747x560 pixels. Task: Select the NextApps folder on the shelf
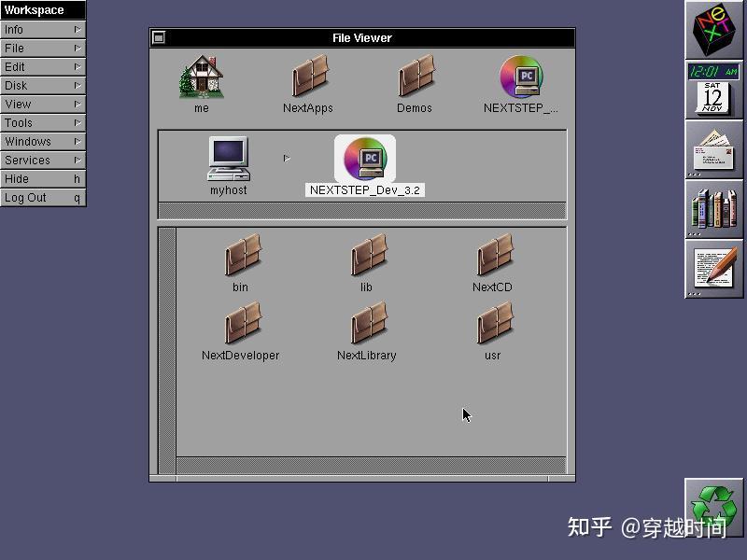[310, 76]
